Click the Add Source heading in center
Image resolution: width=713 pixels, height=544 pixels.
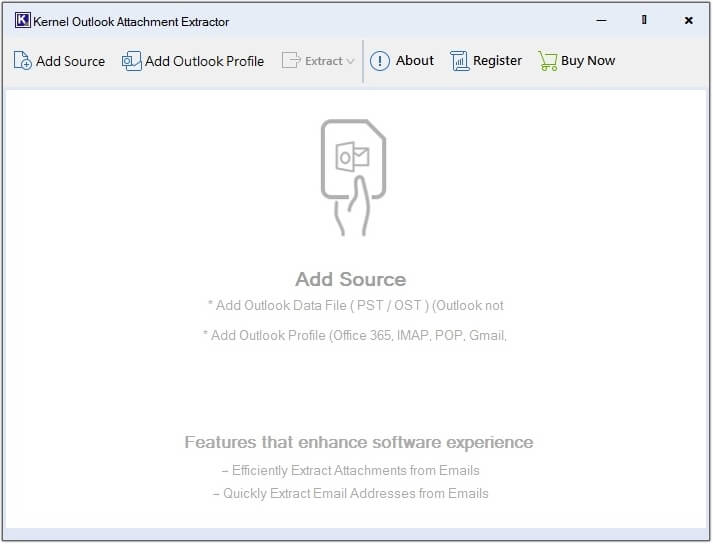pyautogui.click(x=351, y=279)
